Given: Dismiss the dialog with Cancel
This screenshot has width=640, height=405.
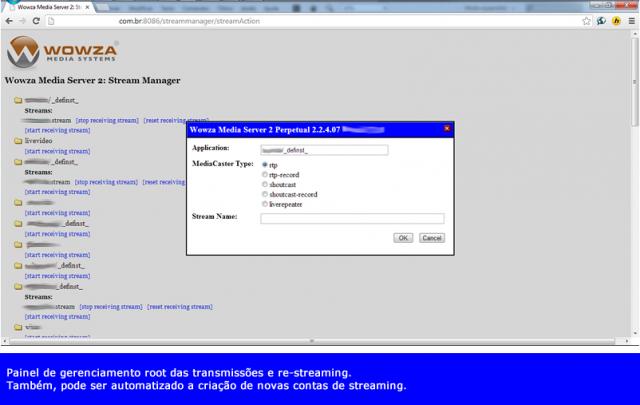Looking at the screenshot, I should [432, 238].
